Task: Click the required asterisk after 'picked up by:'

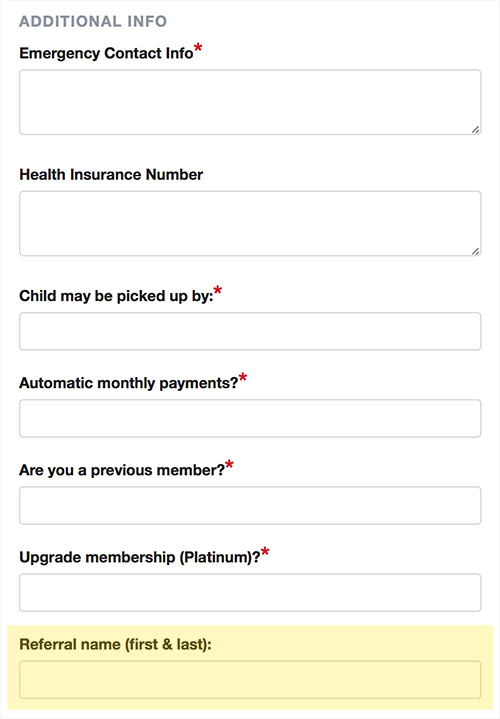Action: coord(218,290)
